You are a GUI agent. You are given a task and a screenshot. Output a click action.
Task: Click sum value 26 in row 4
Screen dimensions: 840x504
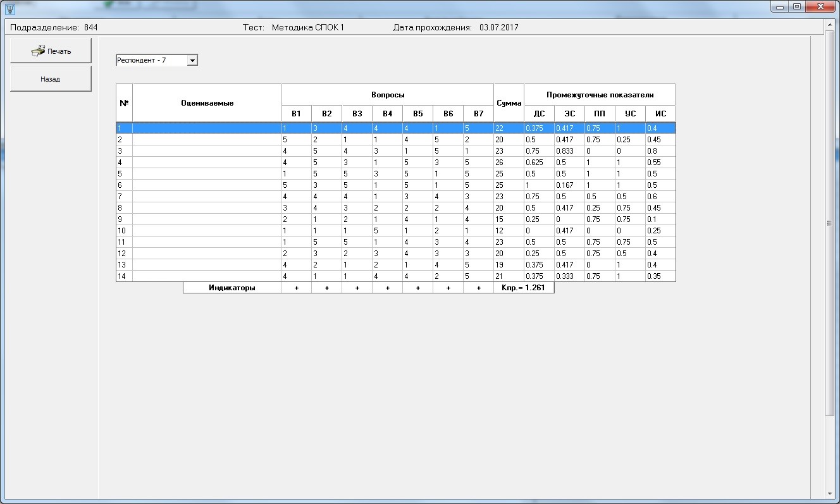509,163
